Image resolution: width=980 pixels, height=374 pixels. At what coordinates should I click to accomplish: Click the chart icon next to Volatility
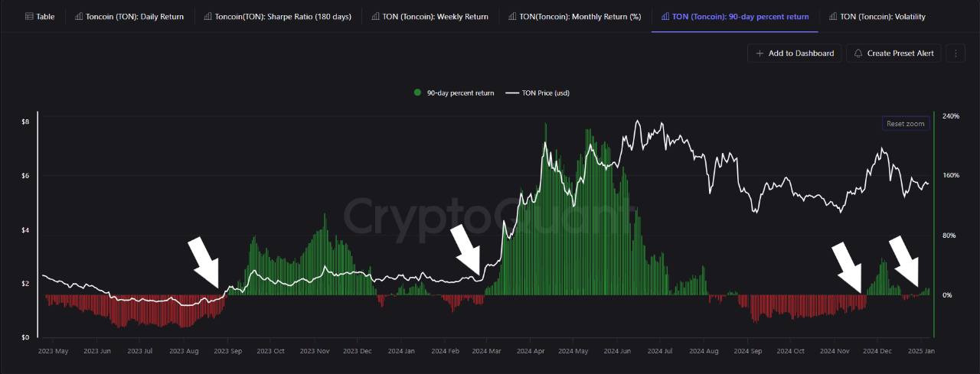coord(832,17)
